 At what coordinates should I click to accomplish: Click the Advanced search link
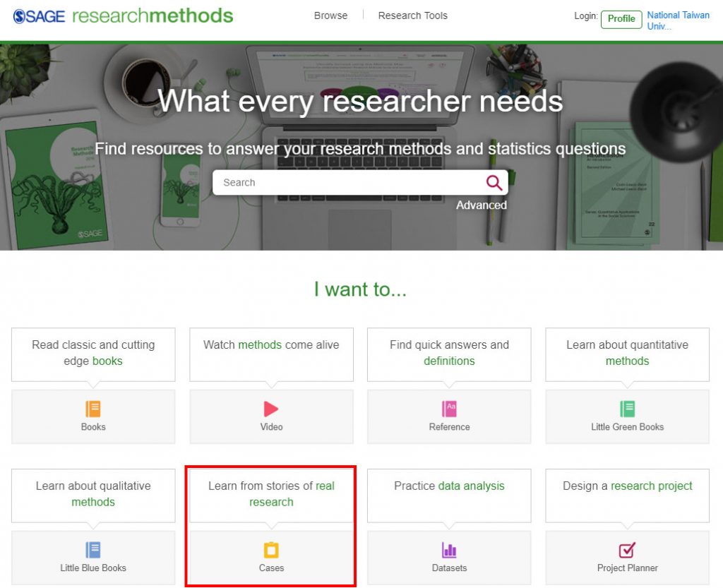482,205
